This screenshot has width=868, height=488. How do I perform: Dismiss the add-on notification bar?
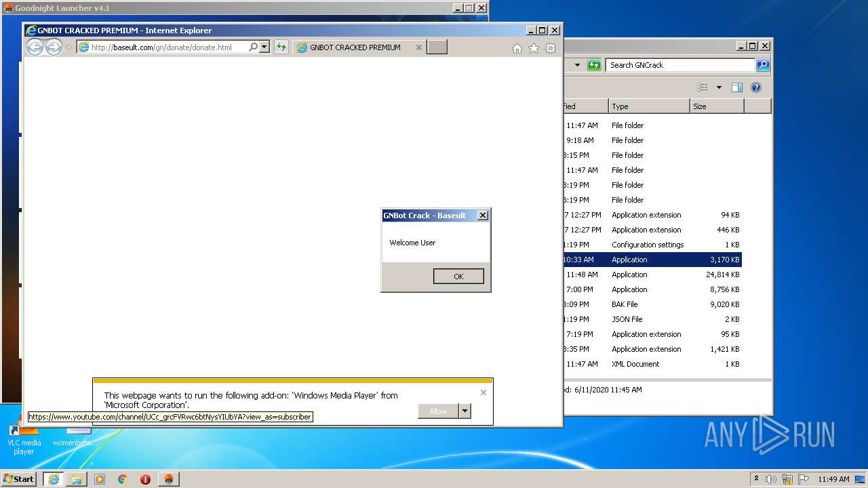pos(484,392)
